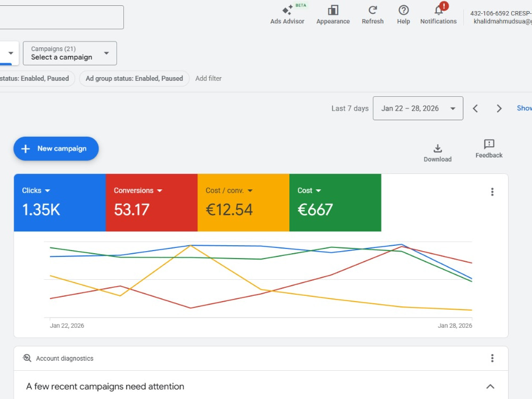
Task: Click the Show link beside date arrows
Action: click(x=524, y=108)
